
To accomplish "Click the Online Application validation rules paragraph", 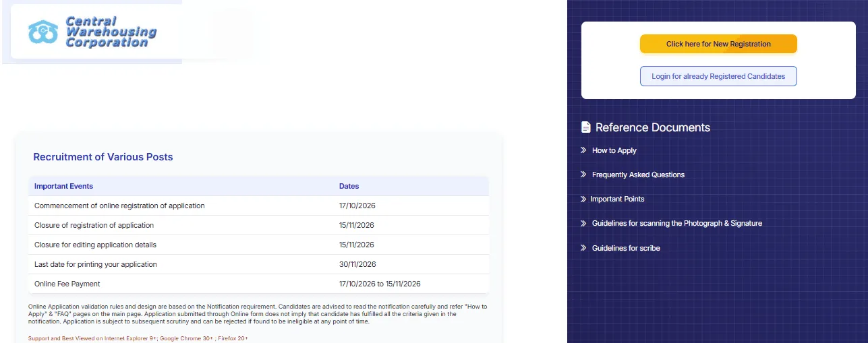I will pos(258,314).
